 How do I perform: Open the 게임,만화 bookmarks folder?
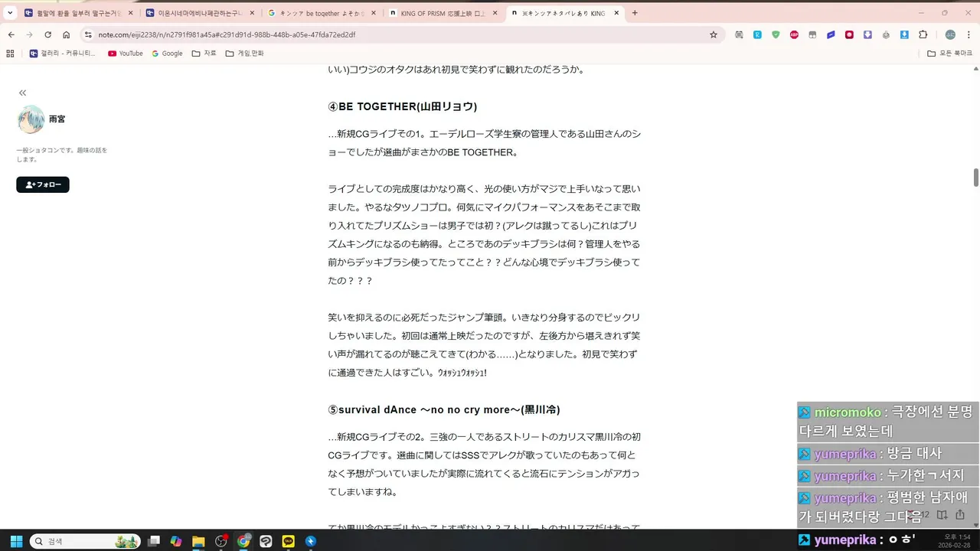pyautogui.click(x=244, y=54)
